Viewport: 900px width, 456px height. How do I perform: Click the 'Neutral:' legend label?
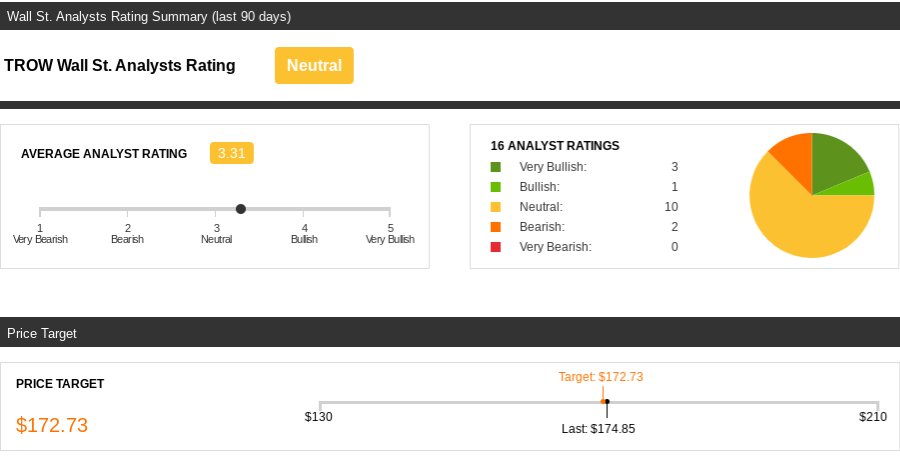(x=541, y=207)
